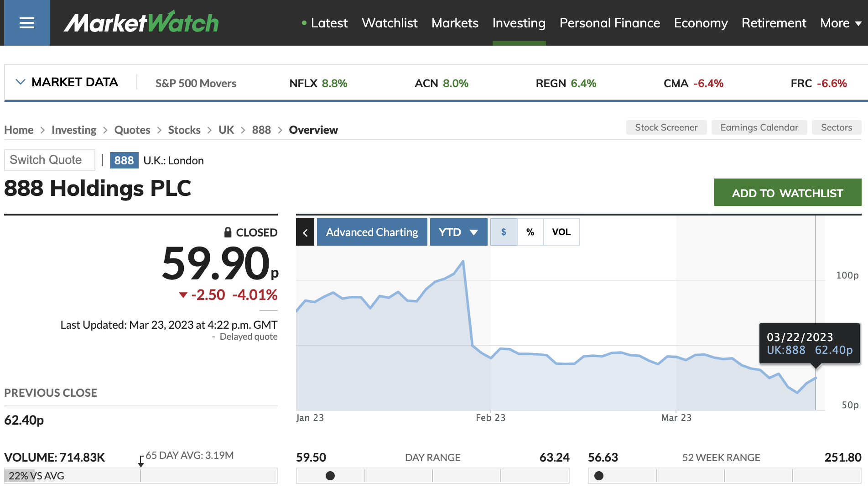The width and height of the screenshot is (868, 489).
Task: Go to Investing breadcrumb
Action: (x=74, y=130)
